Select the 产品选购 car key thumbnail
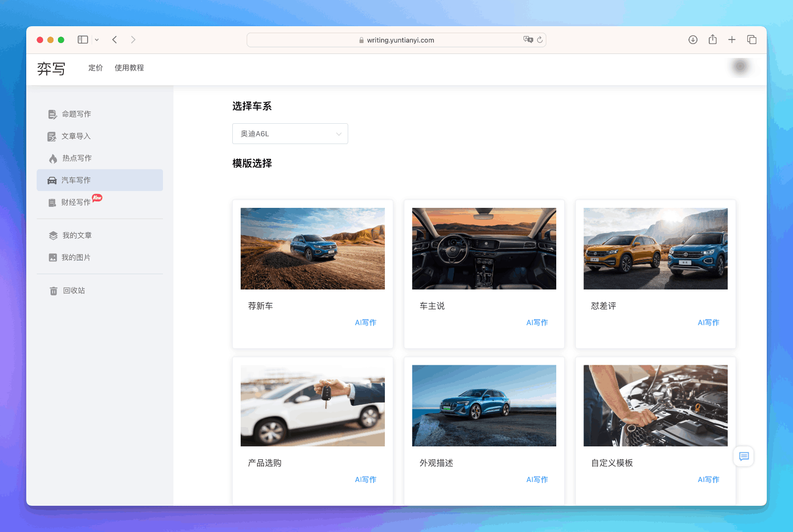This screenshot has height=532, width=793. [313, 406]
